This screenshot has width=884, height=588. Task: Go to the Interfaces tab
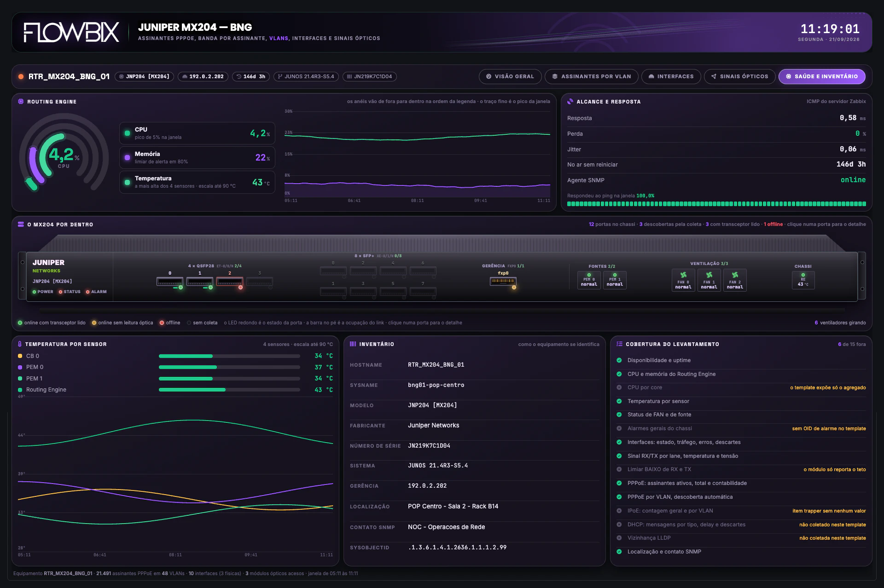pos(671,76)
